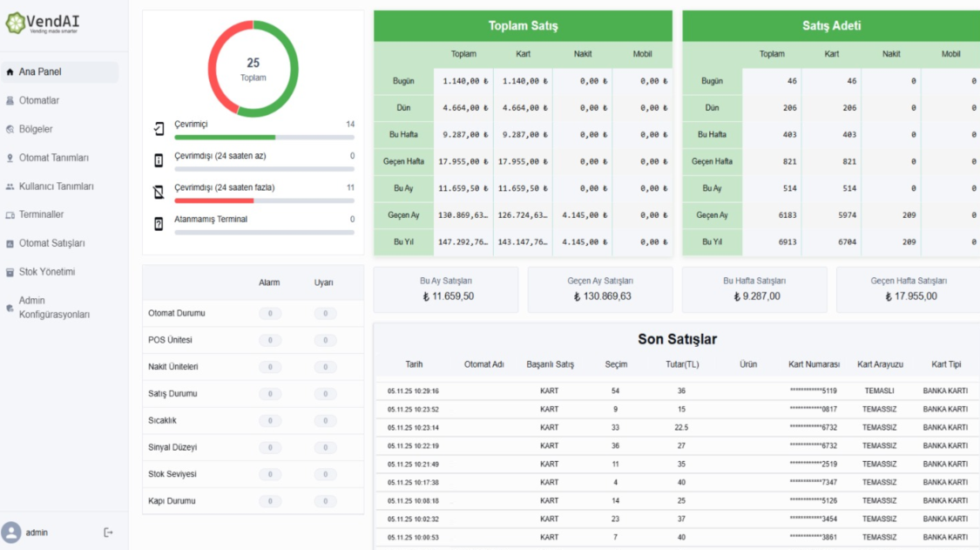Click the Çevrimdışı 24 saatten fazla icon
980x550 pixels.
[159, 192]
